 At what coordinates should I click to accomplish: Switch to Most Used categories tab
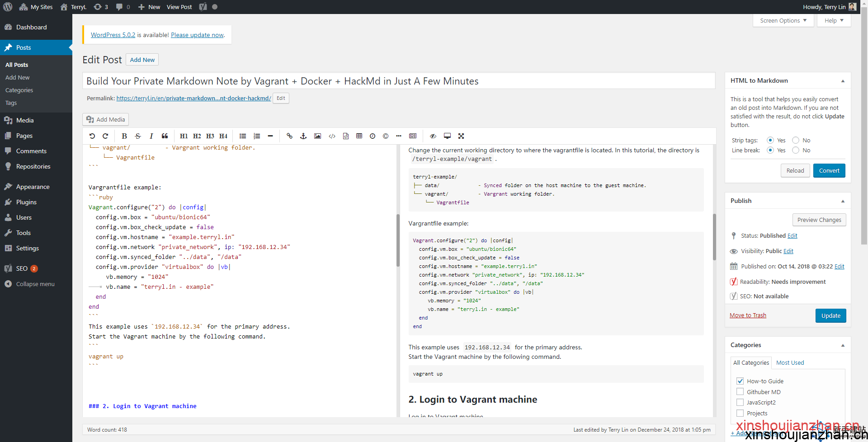790,362
